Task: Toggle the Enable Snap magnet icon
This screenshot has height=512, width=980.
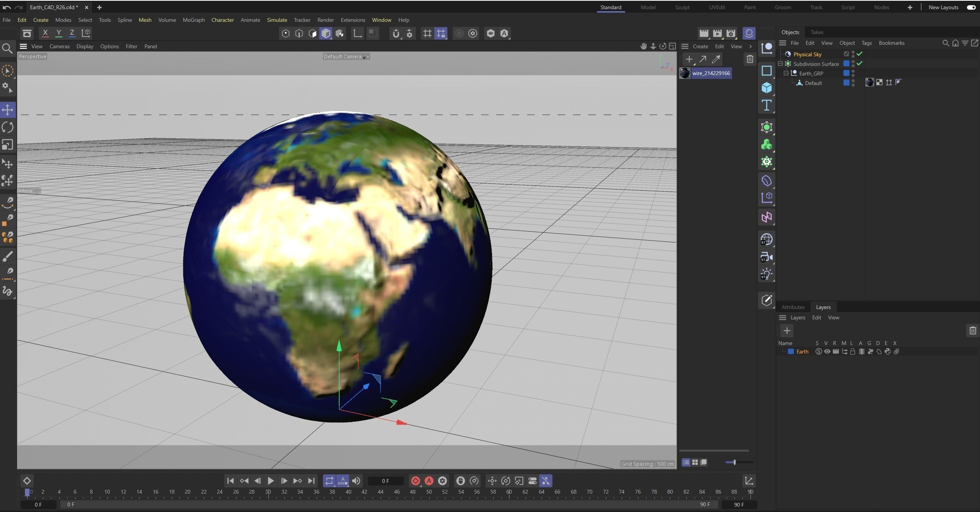Action: click(x=396, y=33)
